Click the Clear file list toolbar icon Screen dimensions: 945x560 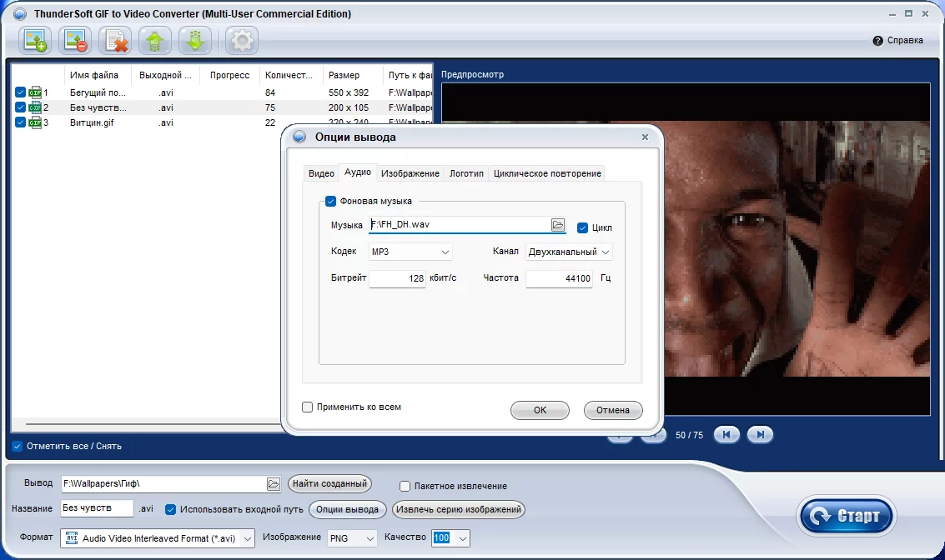[115, 41]
